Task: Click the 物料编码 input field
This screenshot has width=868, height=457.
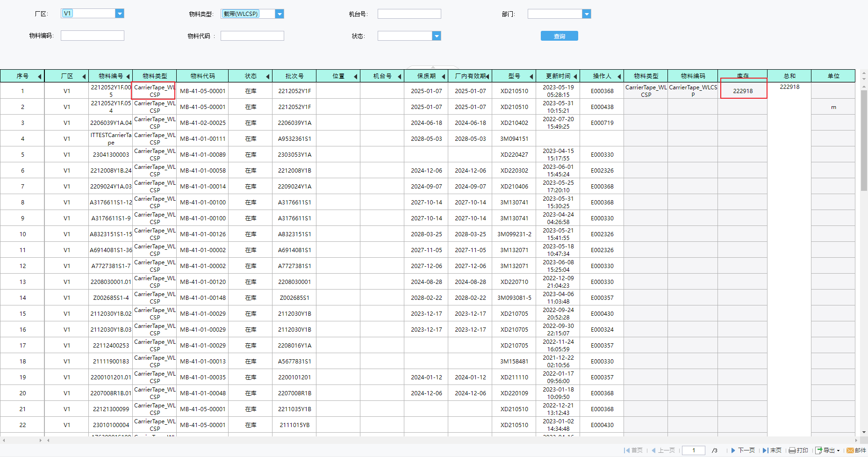Action: (93, 36)
